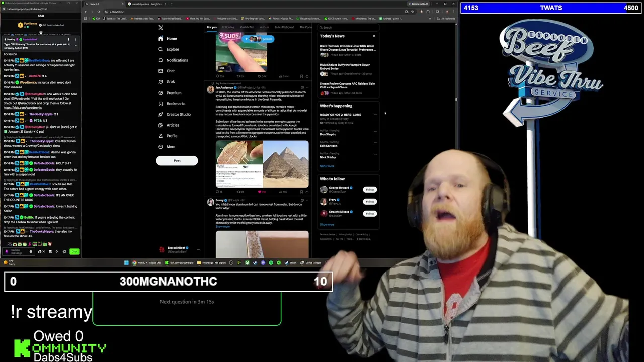Open Explore in the X sidebar
This screenshot has width=644, height=362.
coord(169,49)
